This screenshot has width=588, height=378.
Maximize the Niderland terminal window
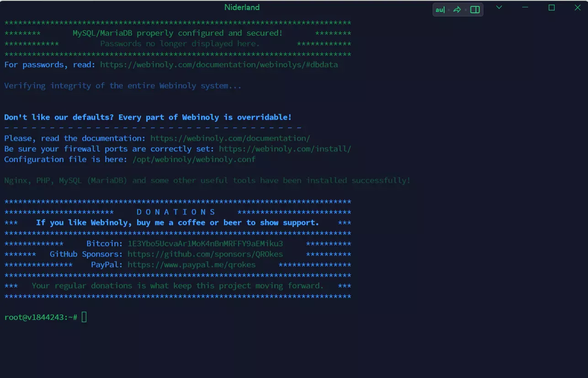pyautogui.click(x=551, y=7)
